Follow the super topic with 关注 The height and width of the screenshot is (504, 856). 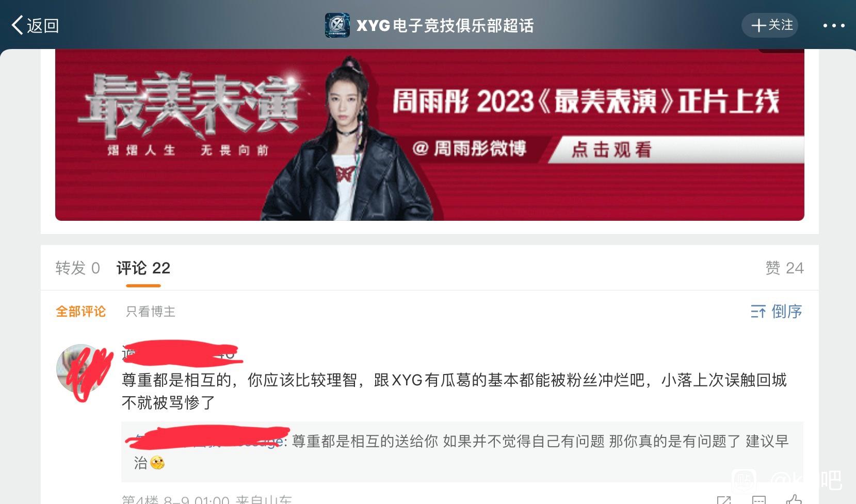(x=770, y=25)
